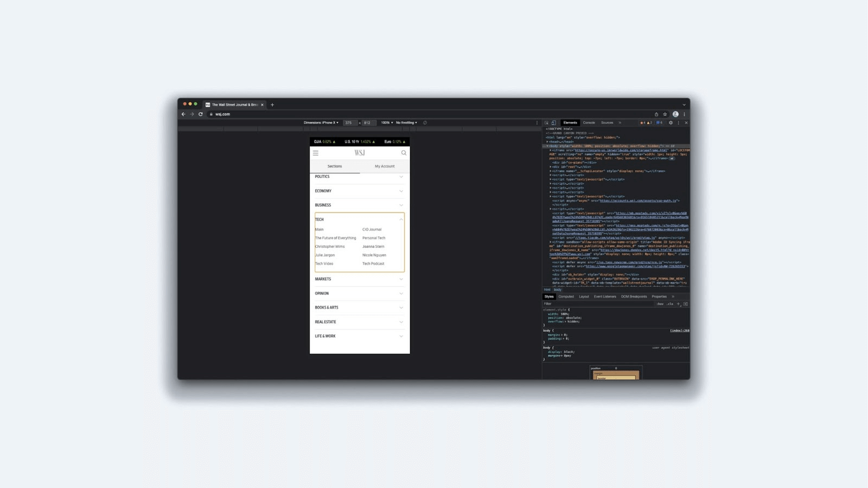Image resolution: width=868 pixels, height=488 pixels.
Task: Toggle the :hov element state panel
Action: click(660, 304)
